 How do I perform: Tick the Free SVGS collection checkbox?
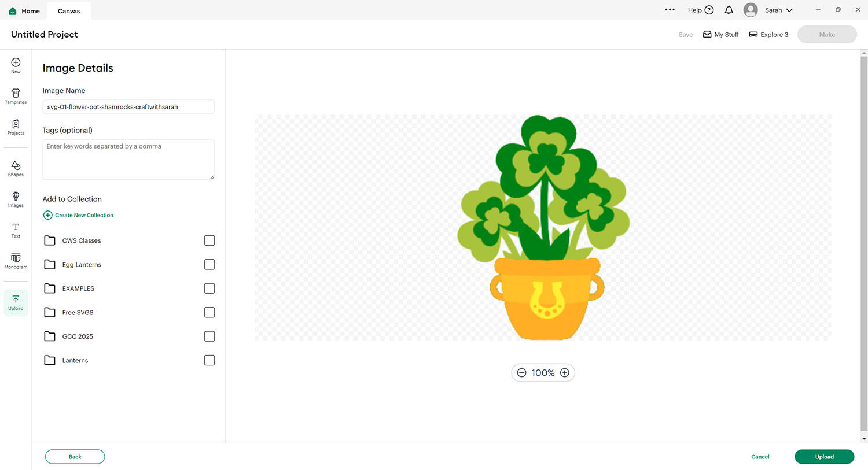(209, 312)
